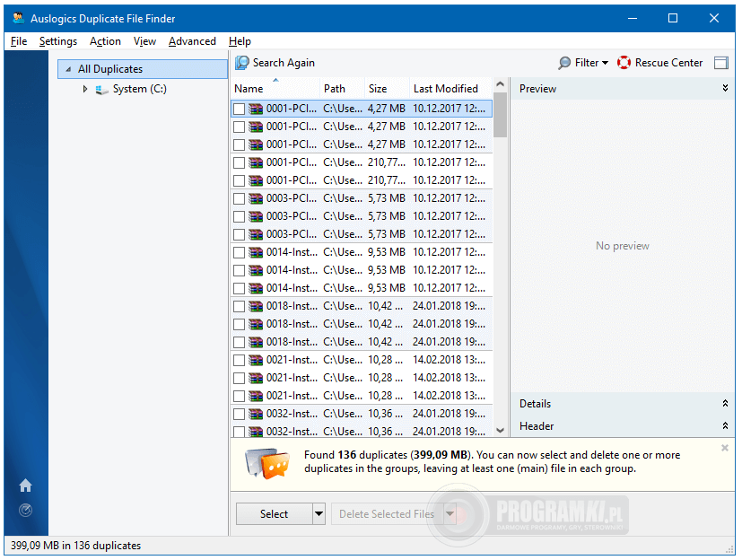Click the Filter magnifier icon
The image size is (742, 560).
click(564, 63)
